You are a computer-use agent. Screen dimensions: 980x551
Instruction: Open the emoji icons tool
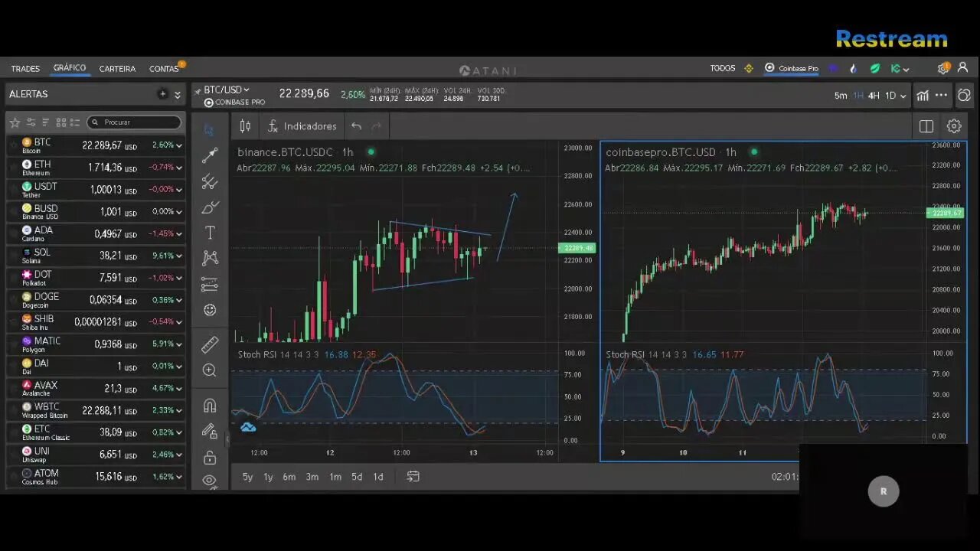point(210,310)
